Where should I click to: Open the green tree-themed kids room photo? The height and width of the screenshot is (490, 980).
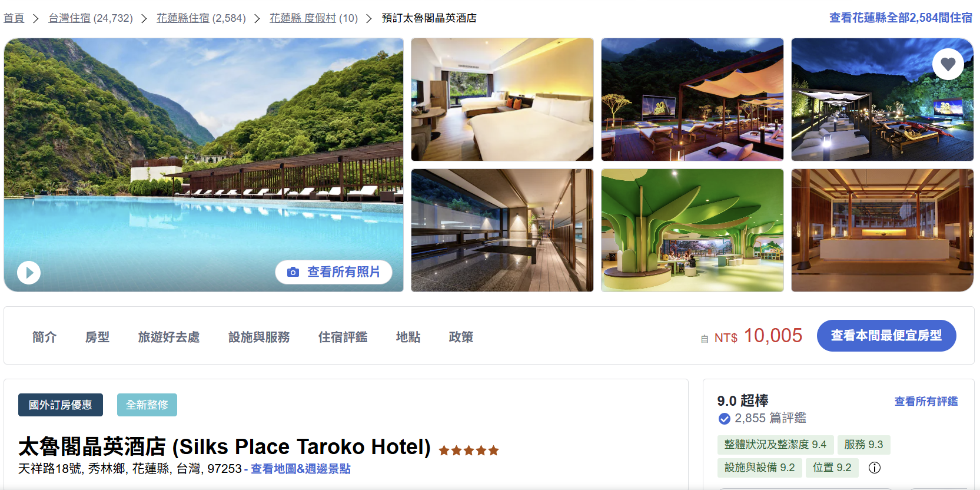click(x=692, y=230)
